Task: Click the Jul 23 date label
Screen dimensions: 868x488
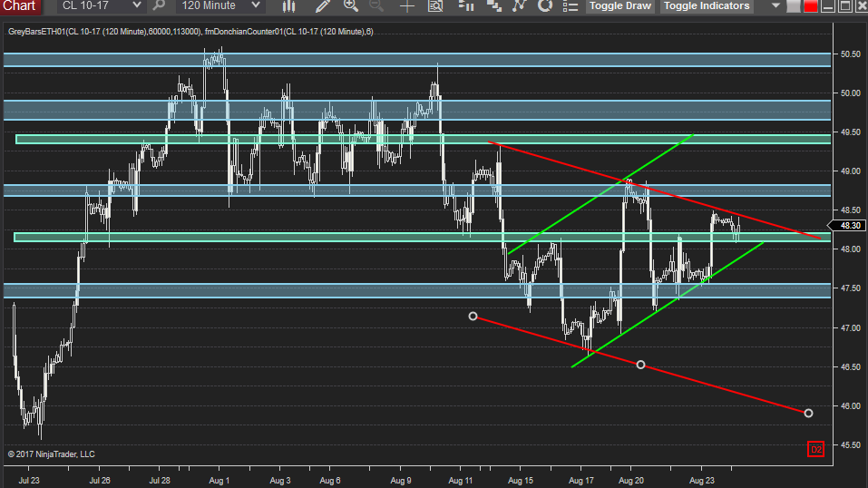Action: [x=29, y=480]
